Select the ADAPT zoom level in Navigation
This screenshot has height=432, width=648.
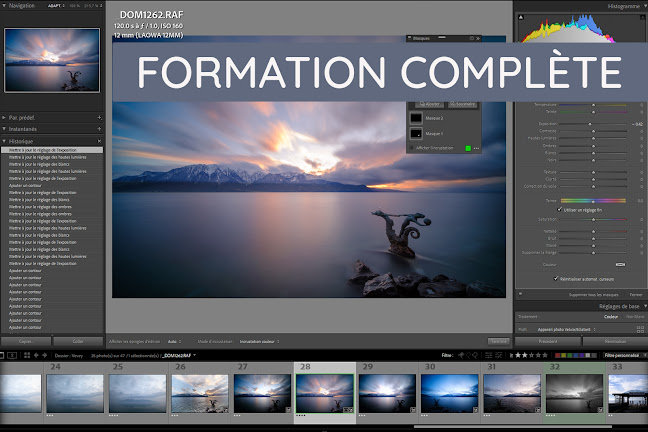(55, 6)
